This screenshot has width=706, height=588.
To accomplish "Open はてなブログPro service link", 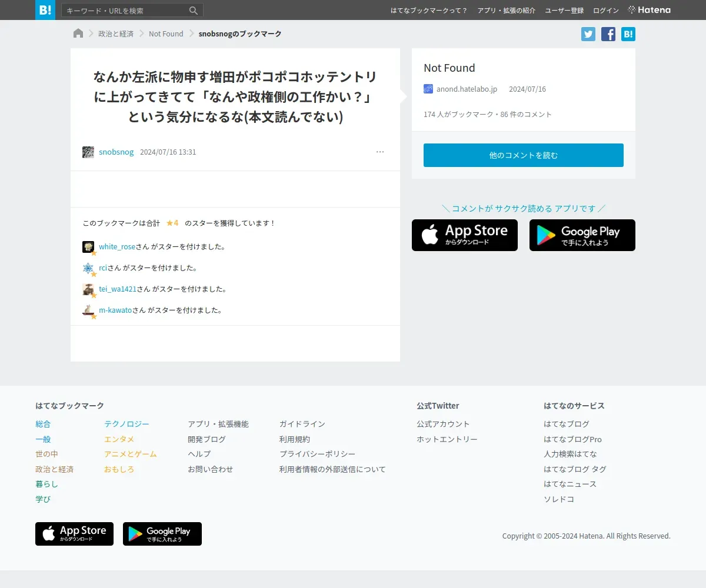I will point(572,439).
